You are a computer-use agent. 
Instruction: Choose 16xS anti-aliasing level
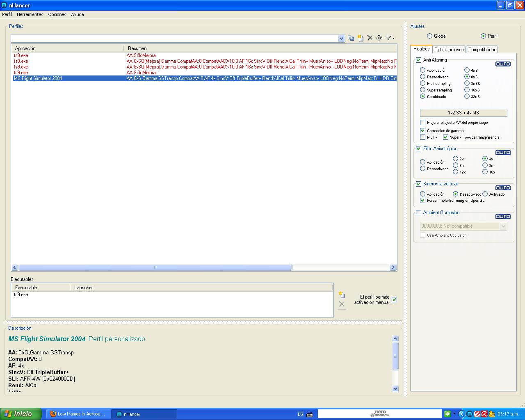click(x=467, y=90)
